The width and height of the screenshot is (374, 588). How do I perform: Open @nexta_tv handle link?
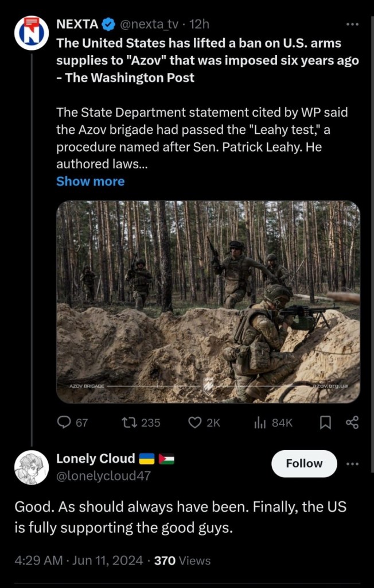pyautogui.click(x=149, y=24)
